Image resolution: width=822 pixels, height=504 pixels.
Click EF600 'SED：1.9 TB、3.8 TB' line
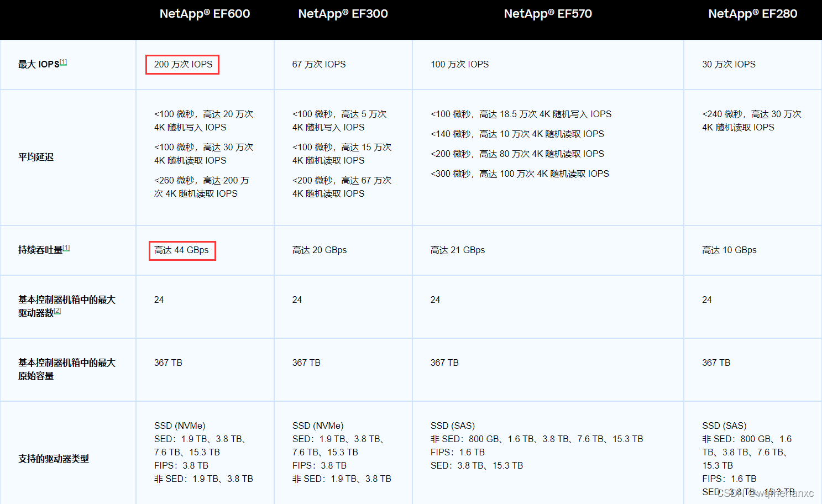pyautogui.click(x=200, y=446)
